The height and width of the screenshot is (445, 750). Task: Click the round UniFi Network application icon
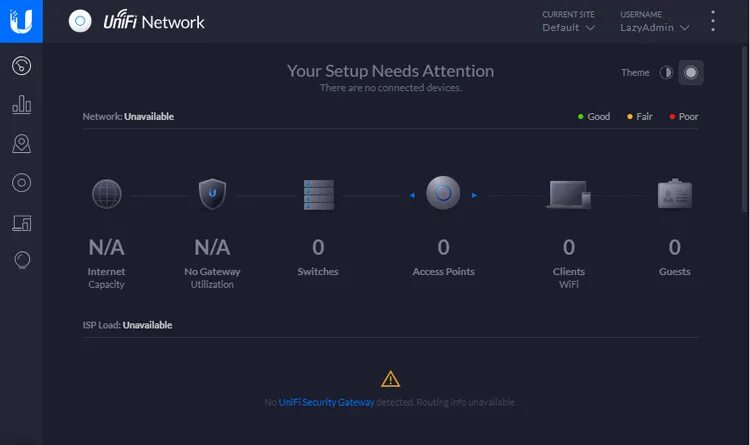pos(80,21)
